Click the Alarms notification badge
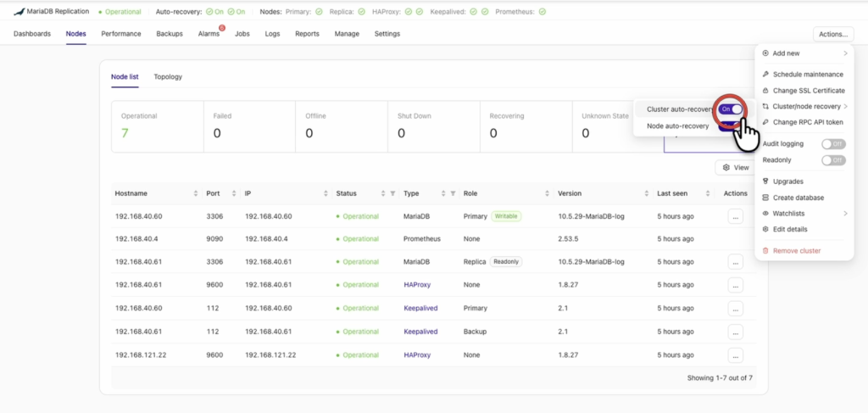The width and height of the screenshot is (868, 413). point(222,28)
